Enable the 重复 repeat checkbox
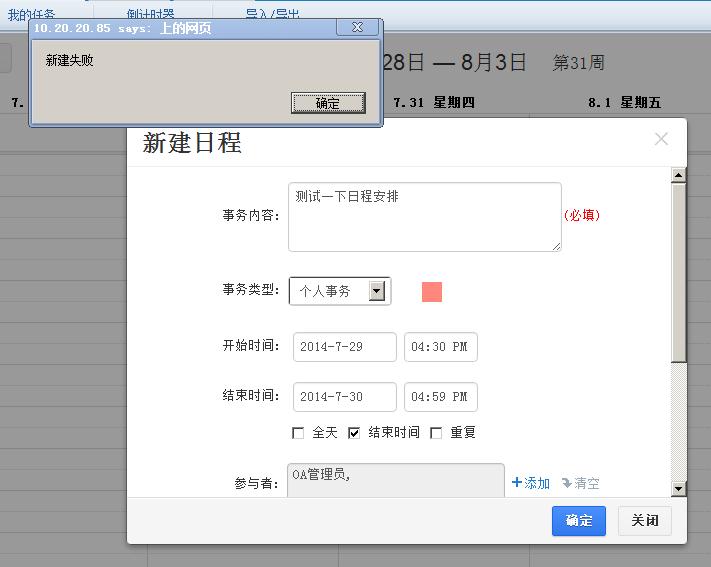The height and width of the screenshot is (567, 711). coord(436,433)
